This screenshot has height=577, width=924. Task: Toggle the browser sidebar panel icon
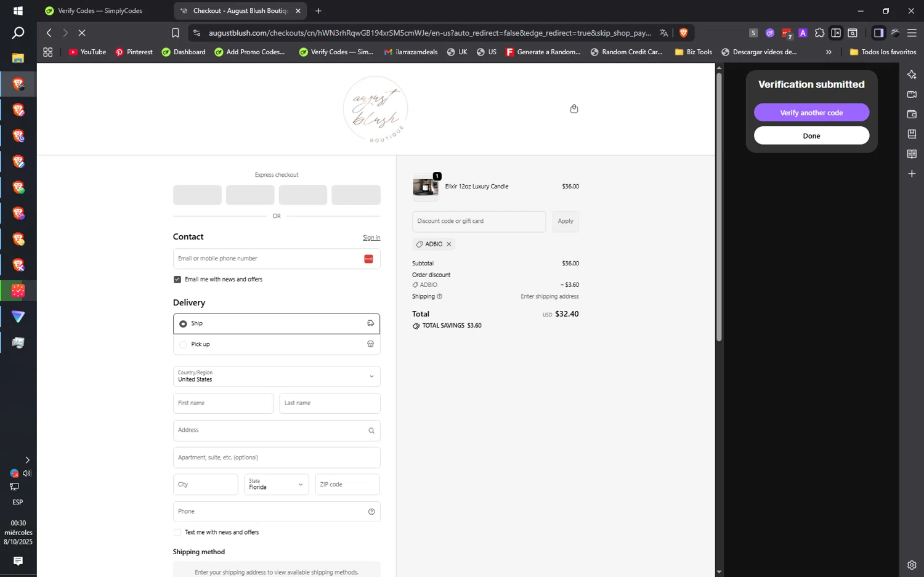(x=878, y=33)
